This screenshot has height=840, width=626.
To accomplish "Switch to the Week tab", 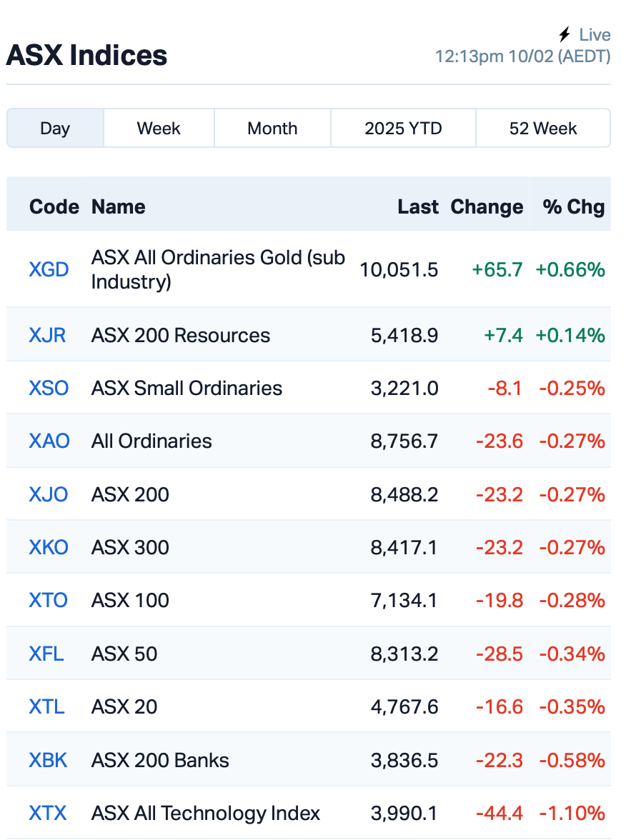I will (x=159, y=128).
